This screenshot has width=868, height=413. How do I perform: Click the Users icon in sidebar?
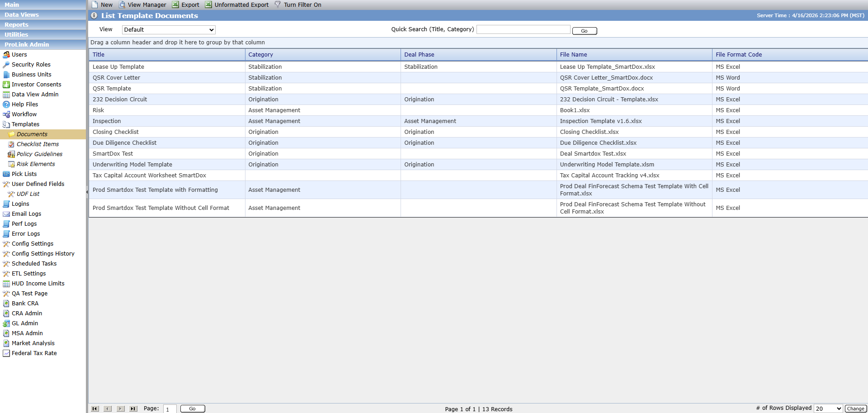[6, 55]
